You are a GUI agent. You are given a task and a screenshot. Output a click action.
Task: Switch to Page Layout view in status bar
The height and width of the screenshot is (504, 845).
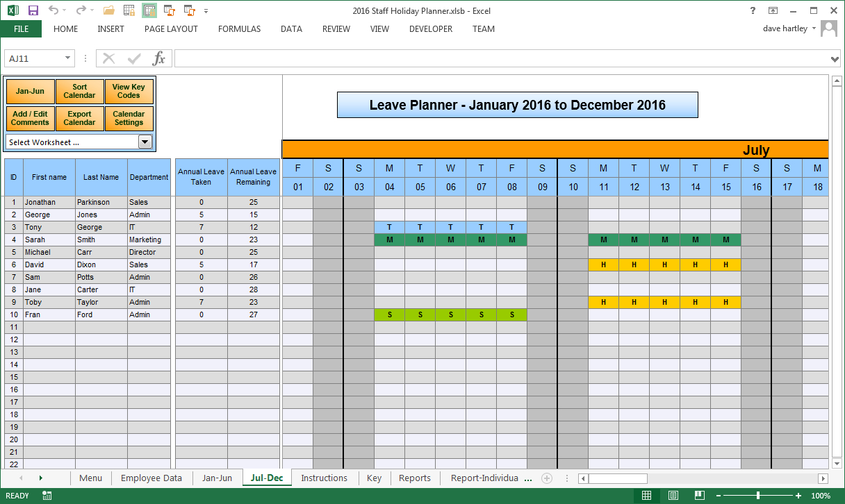(673, 496)
